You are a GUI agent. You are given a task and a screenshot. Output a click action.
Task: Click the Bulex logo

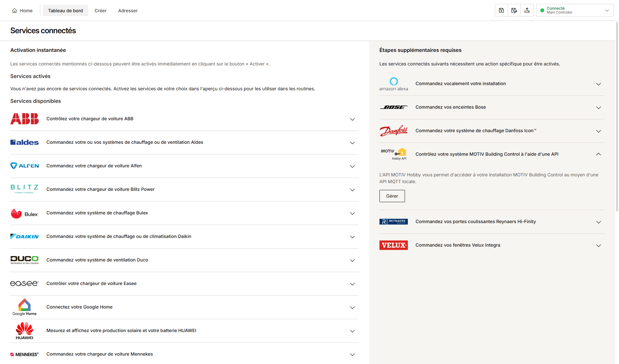[x=25, y=213]
